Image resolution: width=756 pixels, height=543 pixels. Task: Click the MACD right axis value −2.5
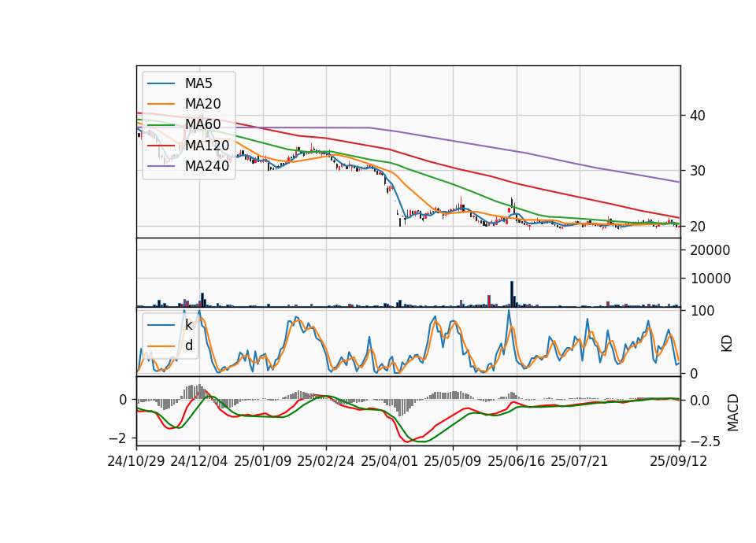[706, 441]
